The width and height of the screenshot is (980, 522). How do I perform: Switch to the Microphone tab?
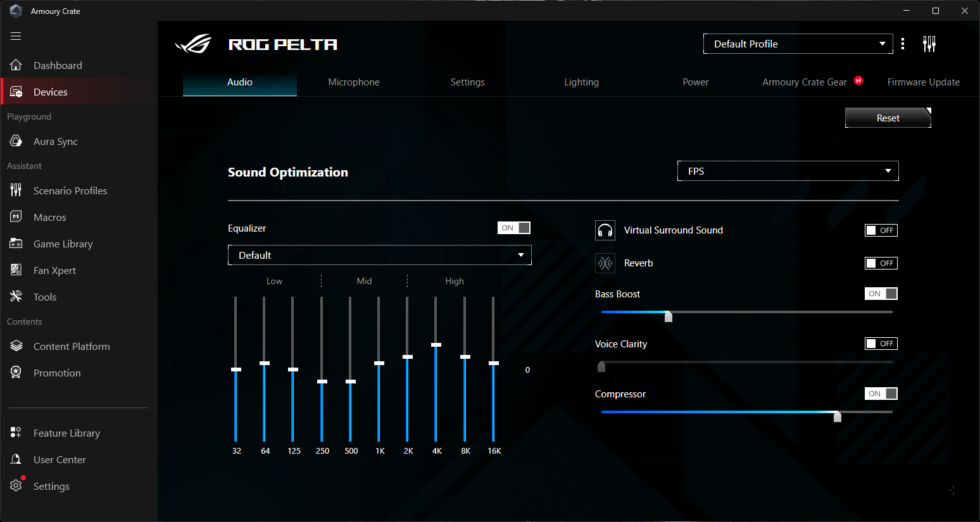pos(354,82)
